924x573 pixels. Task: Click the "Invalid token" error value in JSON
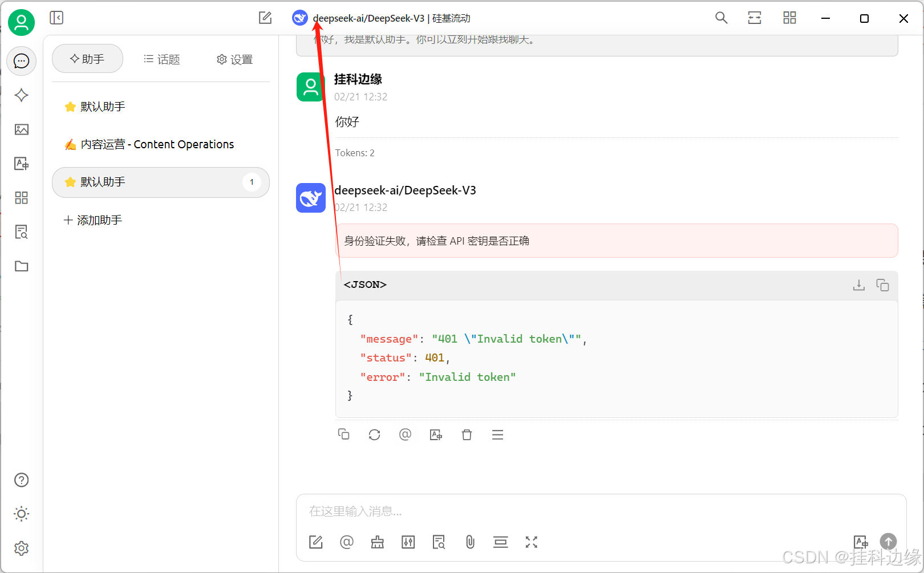pyautogui.click(x=467, y=377)
